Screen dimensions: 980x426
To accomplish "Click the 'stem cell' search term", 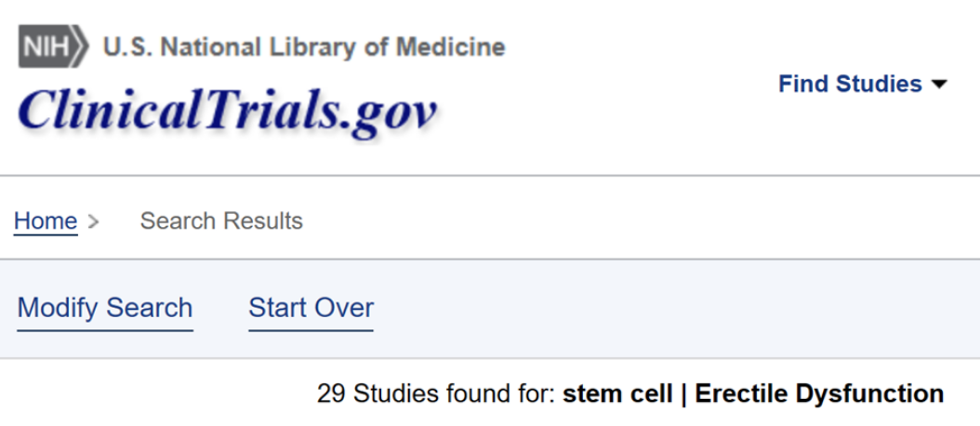I will pyautogui.click(x=617, y=393).
